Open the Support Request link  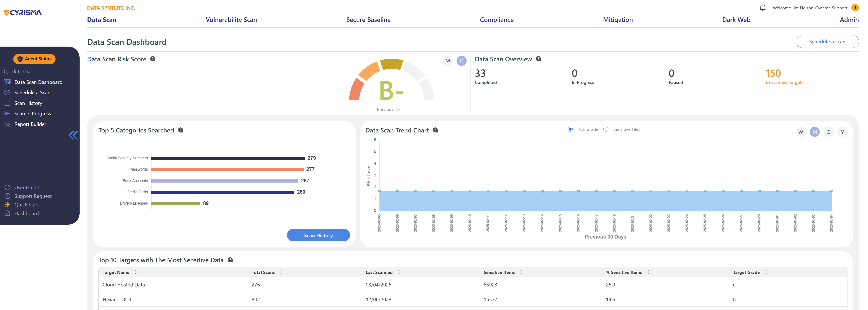click(33, 196)
